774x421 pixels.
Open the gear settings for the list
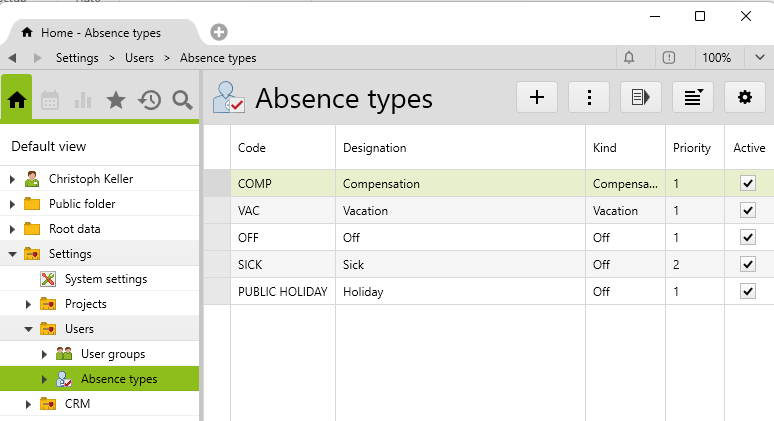coord(744,97)
